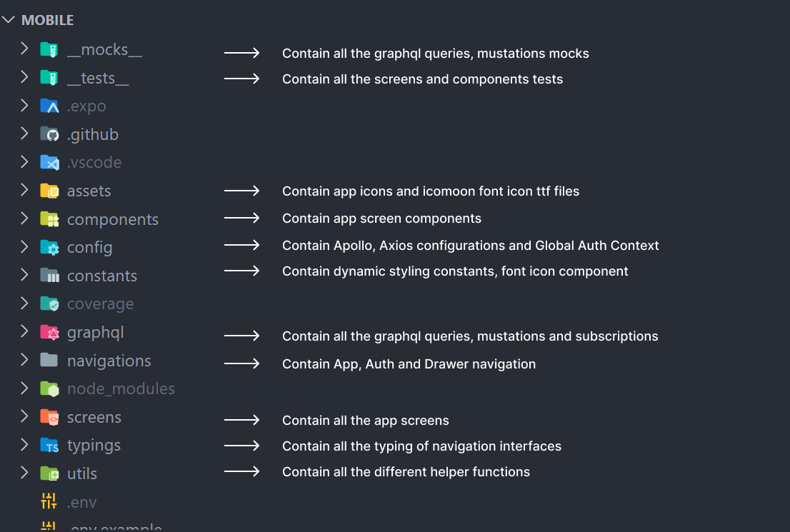
Task: Expand the utils folder chevron
Action: coord(24,473)
